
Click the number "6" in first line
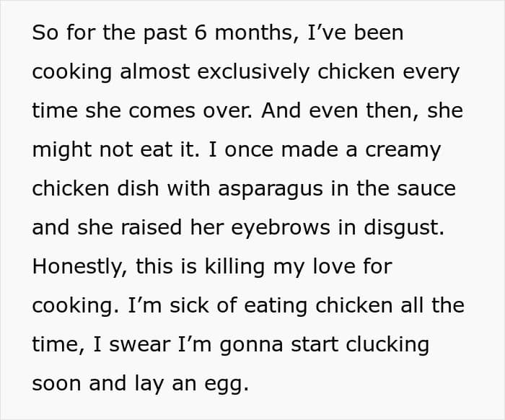tap(201, 32)
